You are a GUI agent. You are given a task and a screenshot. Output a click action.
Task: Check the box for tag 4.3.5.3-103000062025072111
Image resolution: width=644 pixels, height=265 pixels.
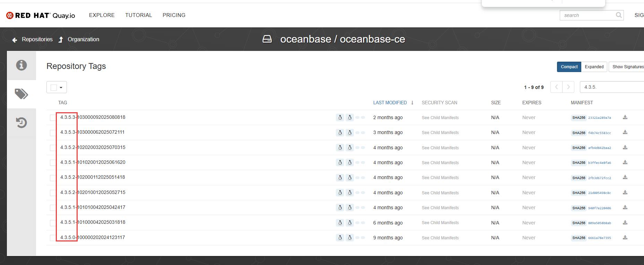53,133
